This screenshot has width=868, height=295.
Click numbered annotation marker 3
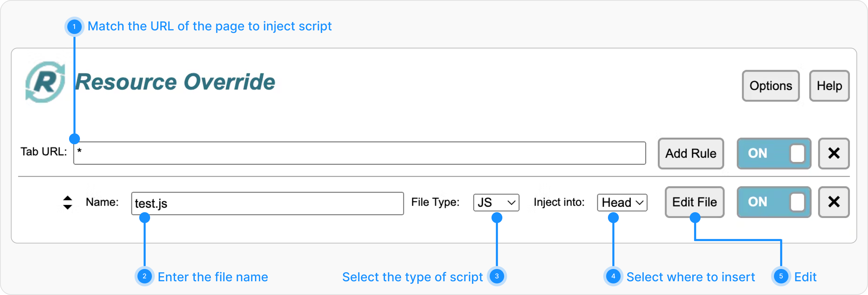point(497,277)
